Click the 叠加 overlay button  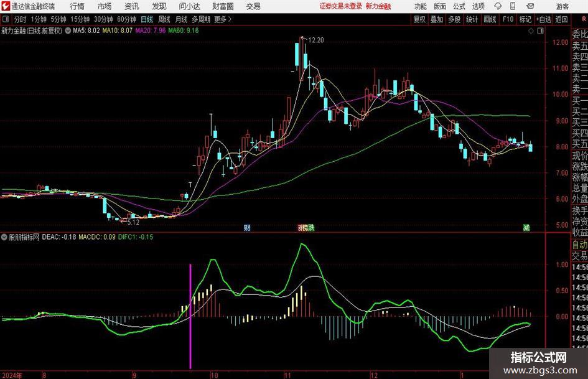437,19
